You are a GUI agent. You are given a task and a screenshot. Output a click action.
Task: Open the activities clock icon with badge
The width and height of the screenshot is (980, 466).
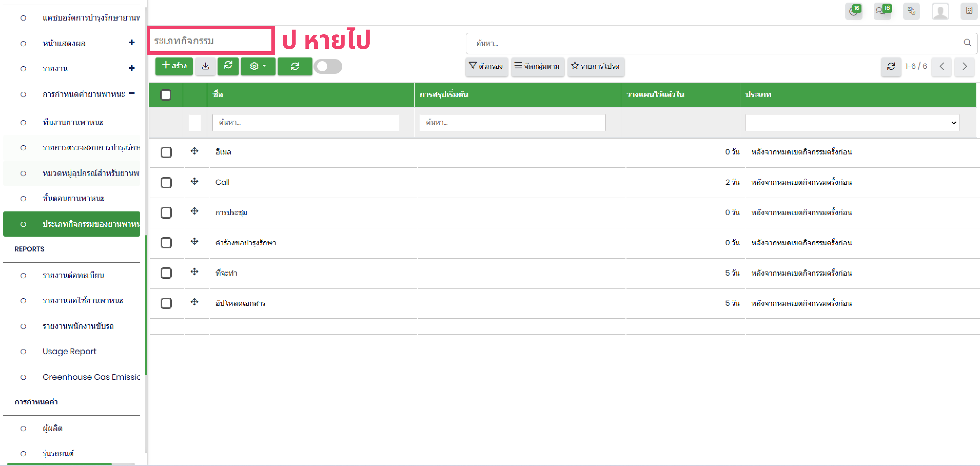pyautogui.click(x=853, y=11)
